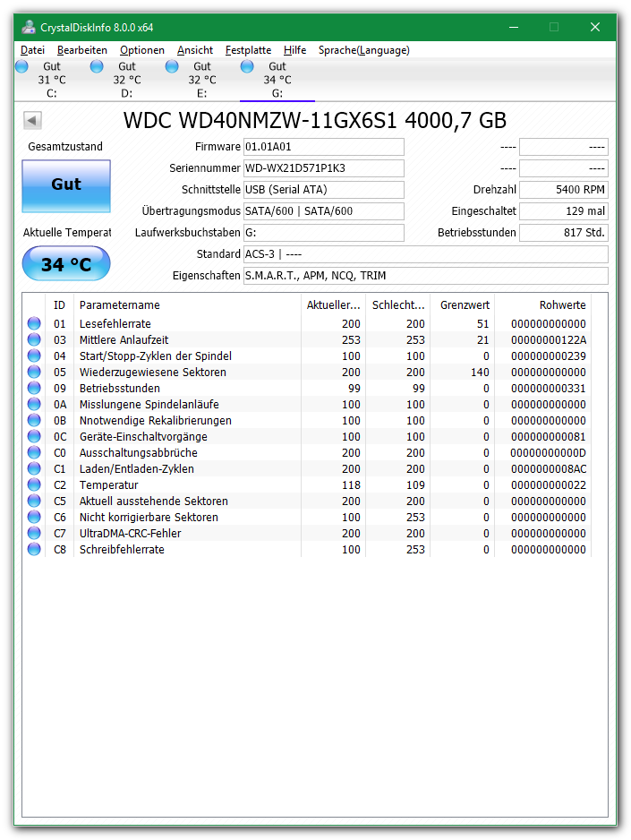
Task: Open the Sprache(Language) menu
Action: click(364, 50)
